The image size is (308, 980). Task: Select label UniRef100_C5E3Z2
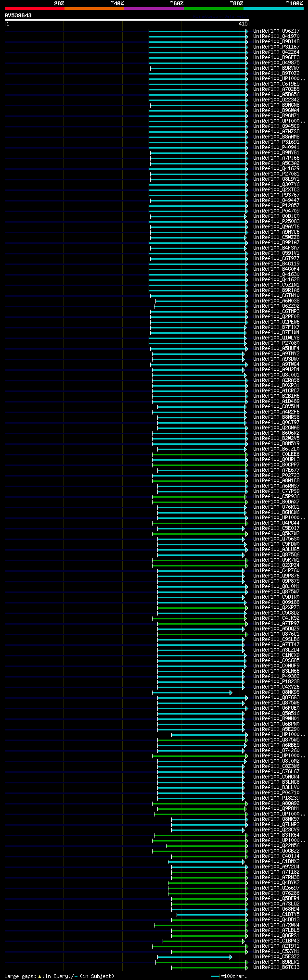[x=276, y=956]
